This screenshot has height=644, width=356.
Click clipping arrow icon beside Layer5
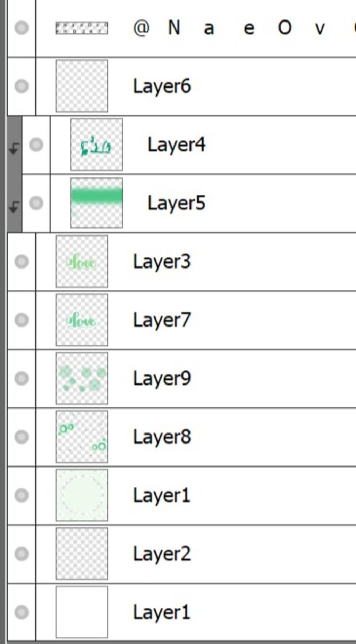[14, 207]
